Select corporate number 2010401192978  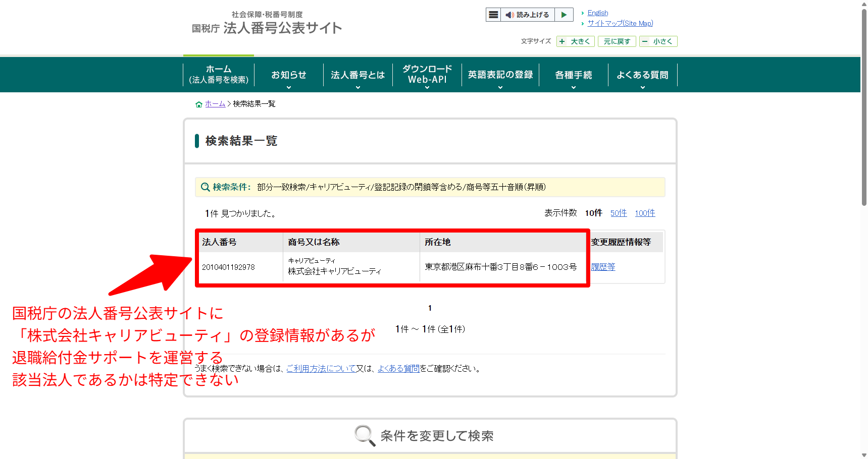[228, 267]
